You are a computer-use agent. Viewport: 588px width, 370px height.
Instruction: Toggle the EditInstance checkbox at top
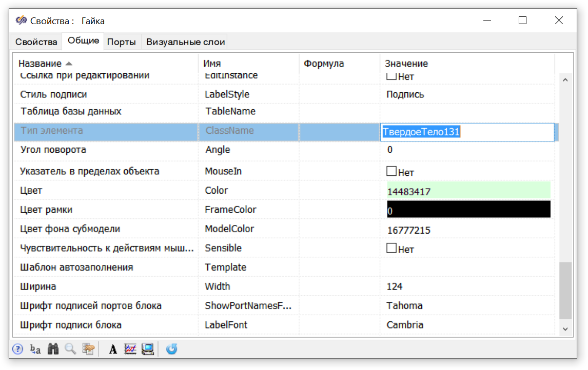(x=391, y=76)
